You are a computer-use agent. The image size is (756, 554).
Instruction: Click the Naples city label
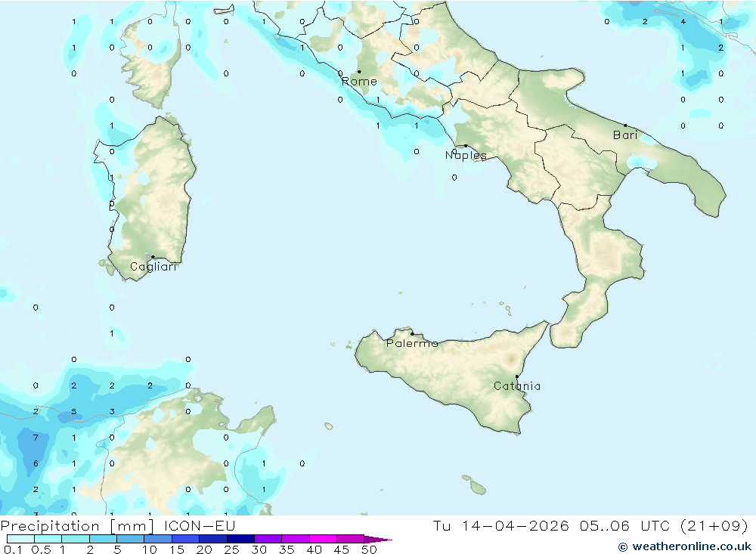click(x=466, y=155)
